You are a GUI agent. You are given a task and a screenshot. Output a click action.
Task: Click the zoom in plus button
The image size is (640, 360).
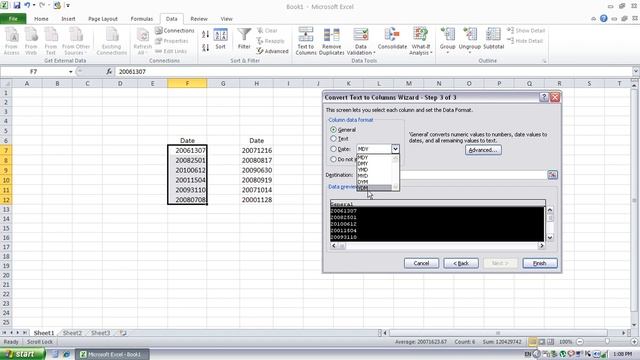(x=634, y=342)
